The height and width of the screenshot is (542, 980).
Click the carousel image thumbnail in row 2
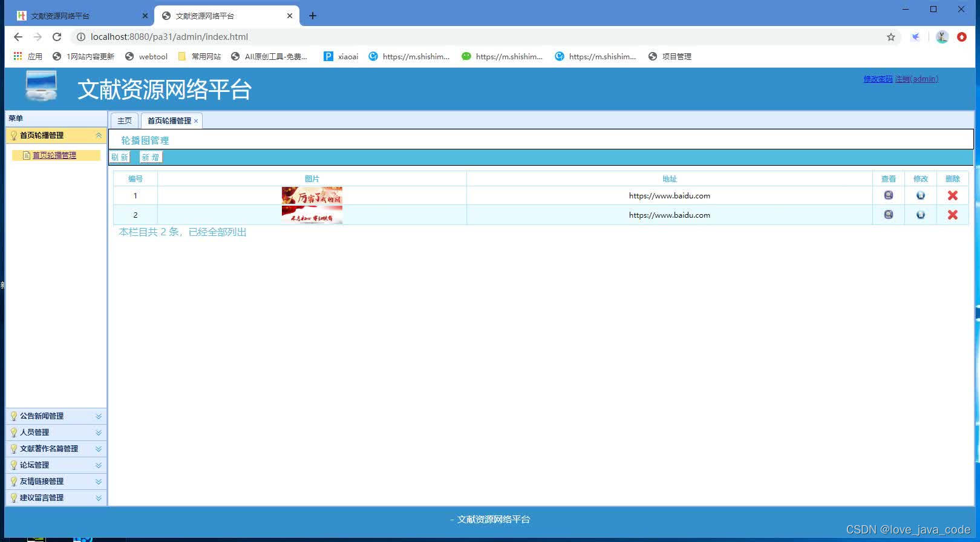312,215
